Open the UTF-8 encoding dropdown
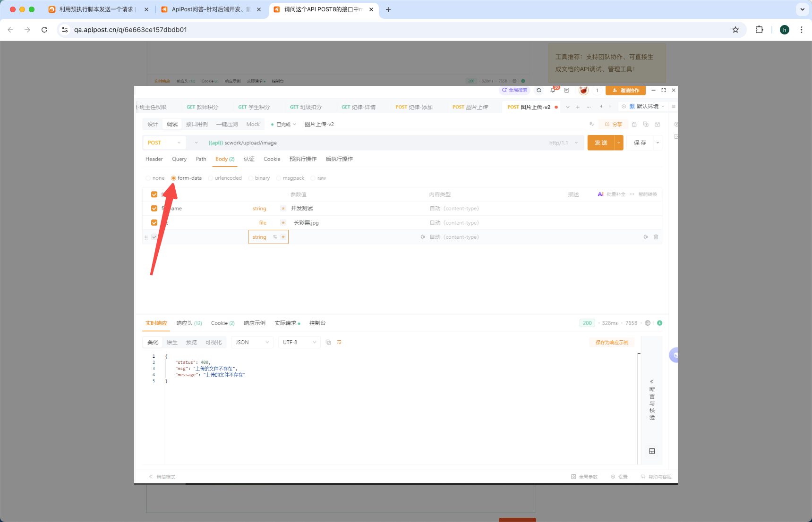Viewport: 812px width, 522px height. (299, 342)
